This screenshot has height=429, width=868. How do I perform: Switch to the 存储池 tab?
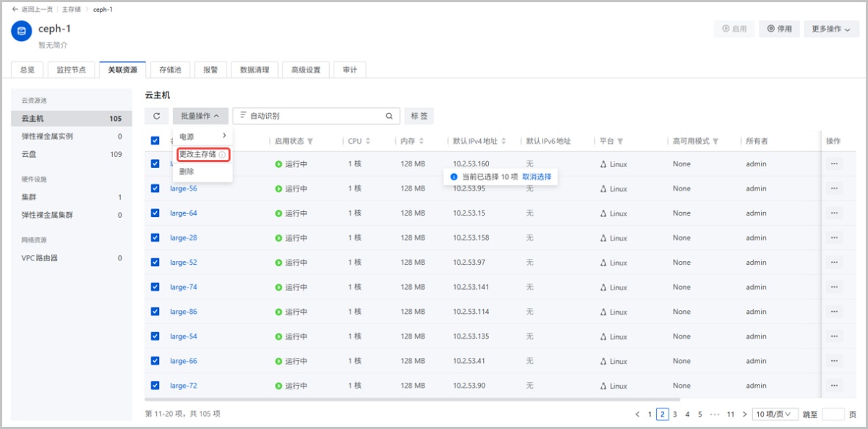pyautogui.click(x=169, y=68)
